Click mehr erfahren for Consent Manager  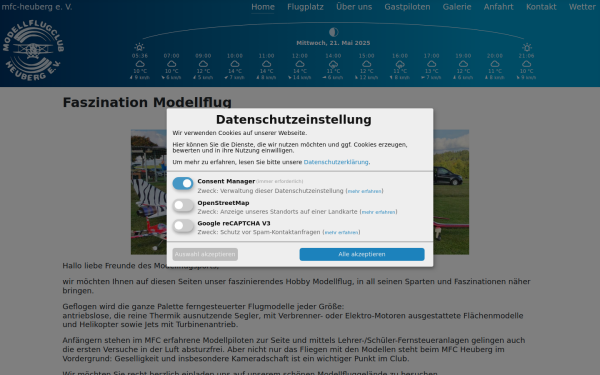(365, 191)
